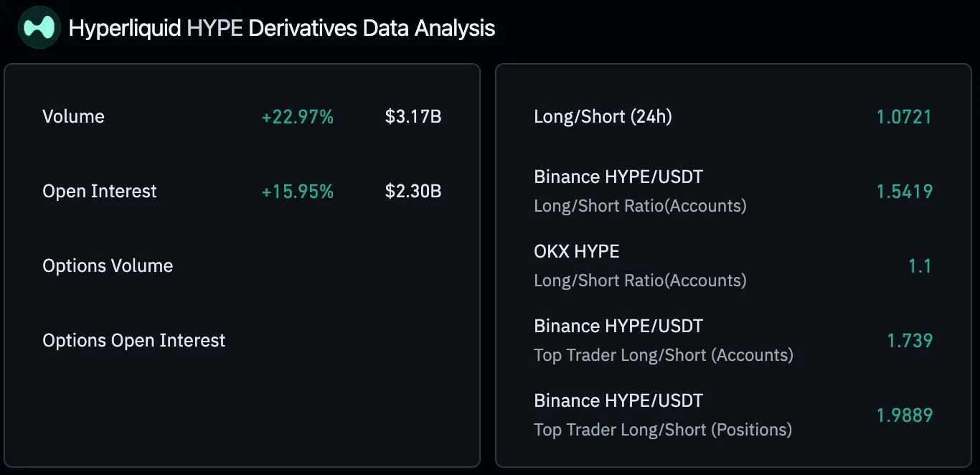The width and height of the screenshot is (980, 475).
Task: Click the +15.95% open interest change
Action: click(x=297, y=192)
